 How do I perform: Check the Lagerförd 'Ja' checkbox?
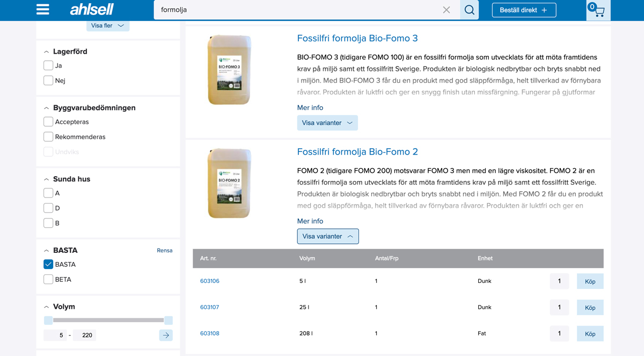[48, 66]
